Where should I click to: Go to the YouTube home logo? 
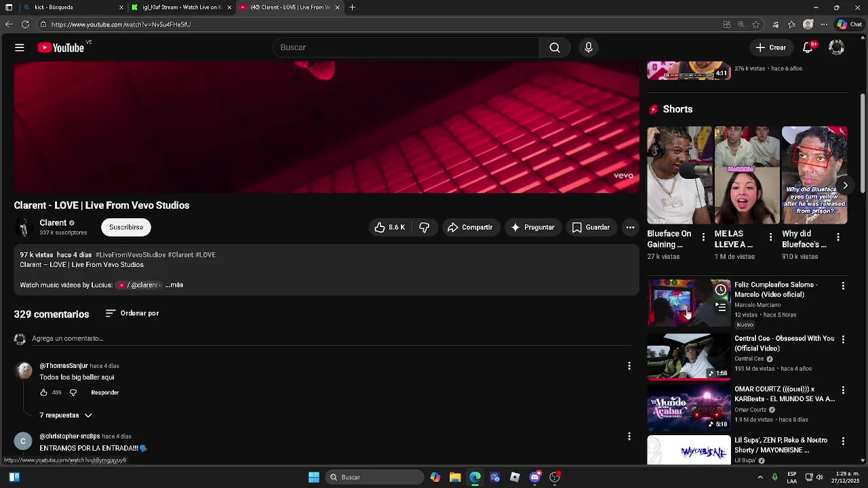[60, 47]
